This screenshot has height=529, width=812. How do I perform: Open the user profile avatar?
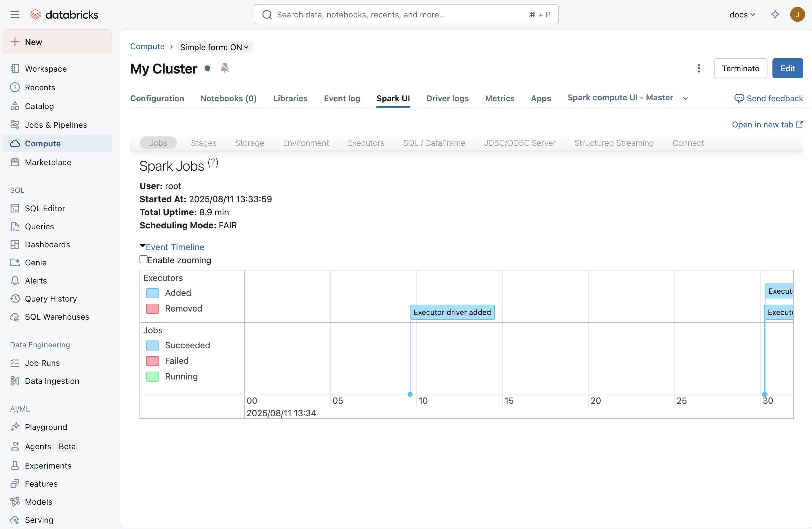798,14
